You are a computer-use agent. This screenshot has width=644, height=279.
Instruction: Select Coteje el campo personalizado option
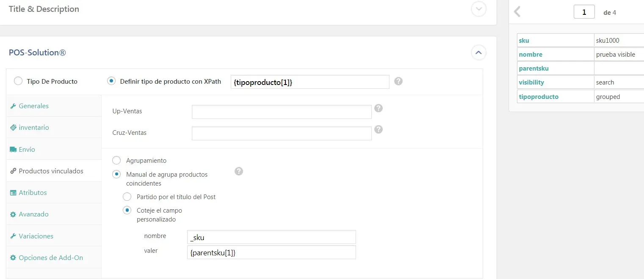click(127, 210)
